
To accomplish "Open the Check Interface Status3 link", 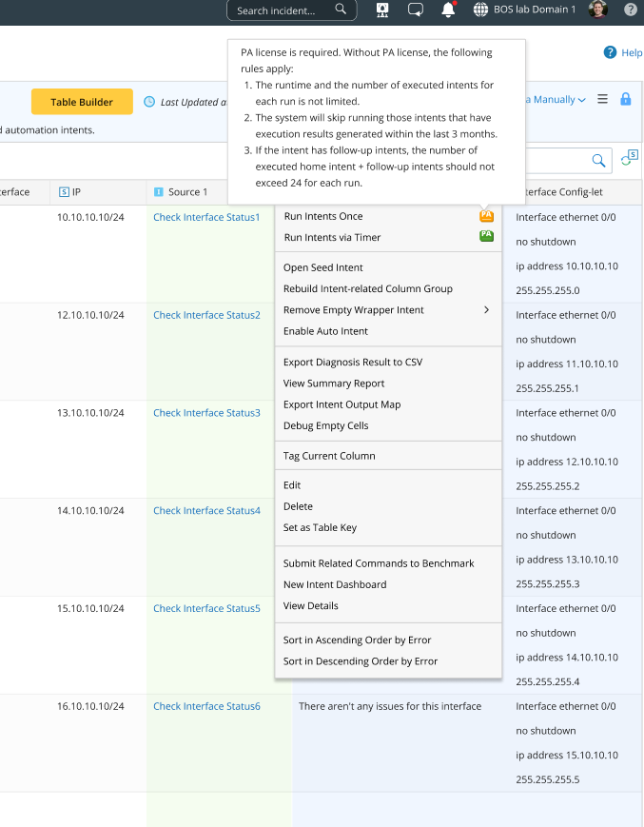I will point(206,413).
